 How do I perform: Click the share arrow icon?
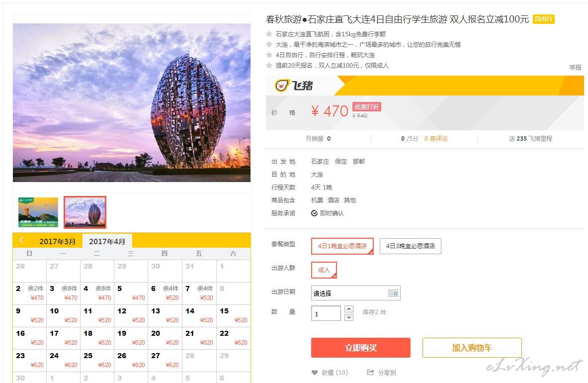[x=370, y=373]
